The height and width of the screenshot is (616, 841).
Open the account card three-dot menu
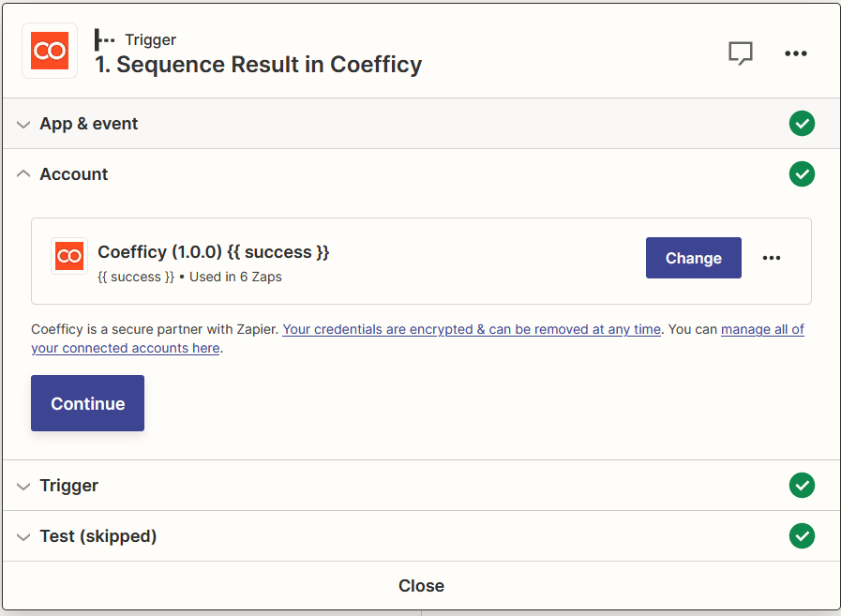(x=772, y=259)
